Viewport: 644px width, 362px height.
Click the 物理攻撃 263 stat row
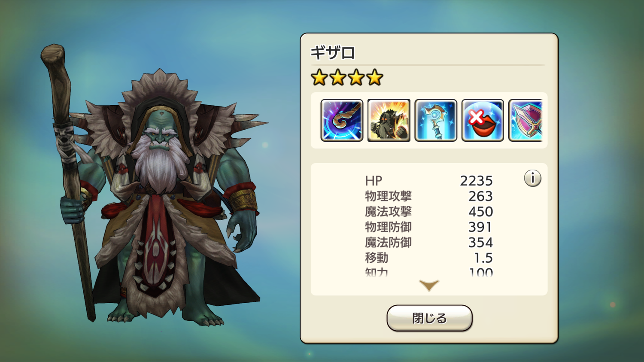point(429,196)
